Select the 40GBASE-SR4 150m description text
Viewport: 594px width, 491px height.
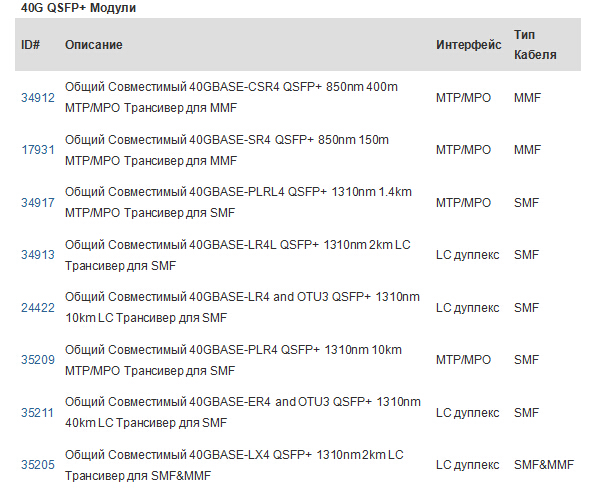(227, 150)
